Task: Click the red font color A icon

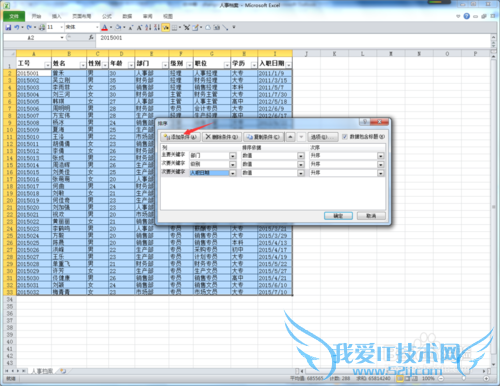Action: [x=104, y=27]
